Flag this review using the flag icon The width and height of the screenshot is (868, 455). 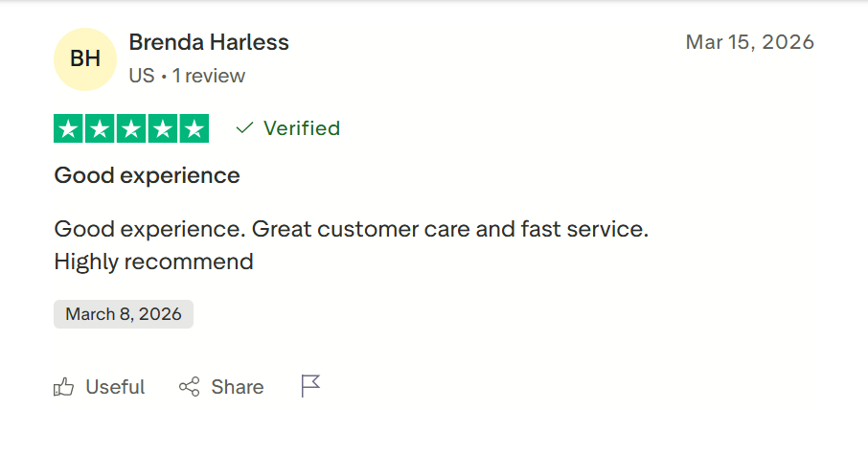[310, 386]
